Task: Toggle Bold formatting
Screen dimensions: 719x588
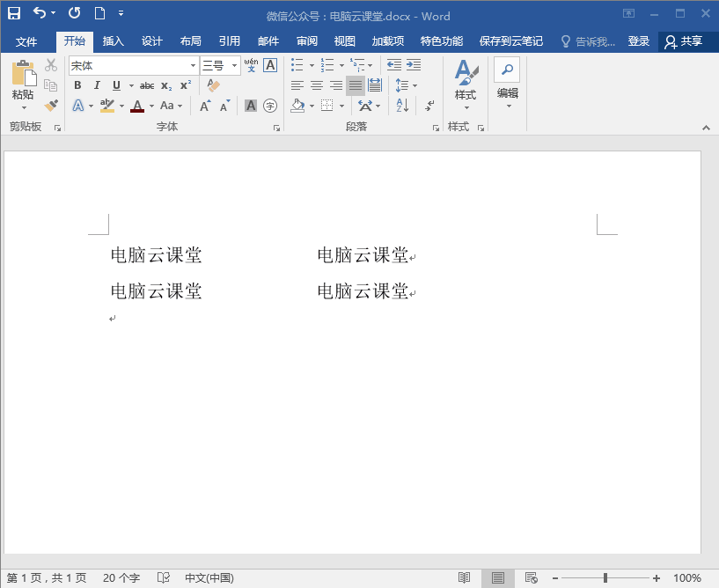Action: (x=78, y=85)
